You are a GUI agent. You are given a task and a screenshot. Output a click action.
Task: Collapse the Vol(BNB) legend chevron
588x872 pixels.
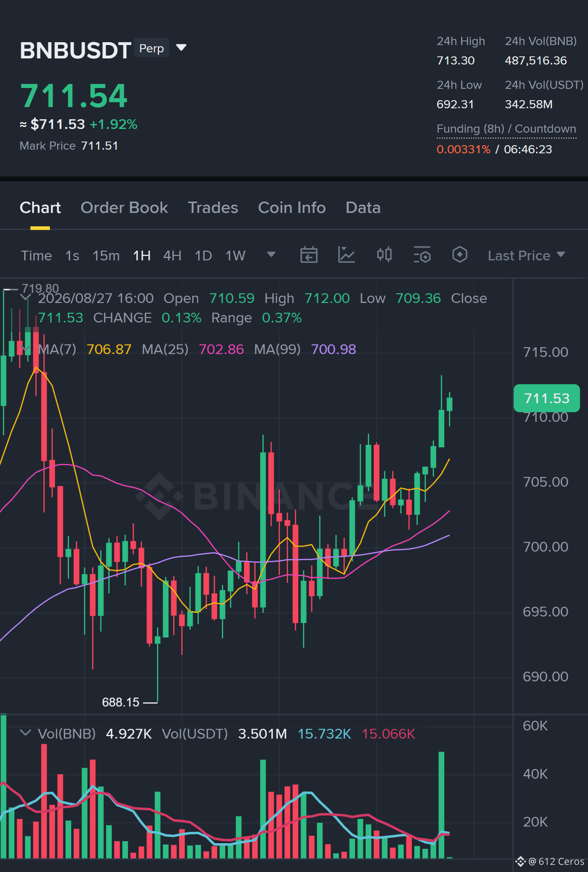tap(26, 733)
